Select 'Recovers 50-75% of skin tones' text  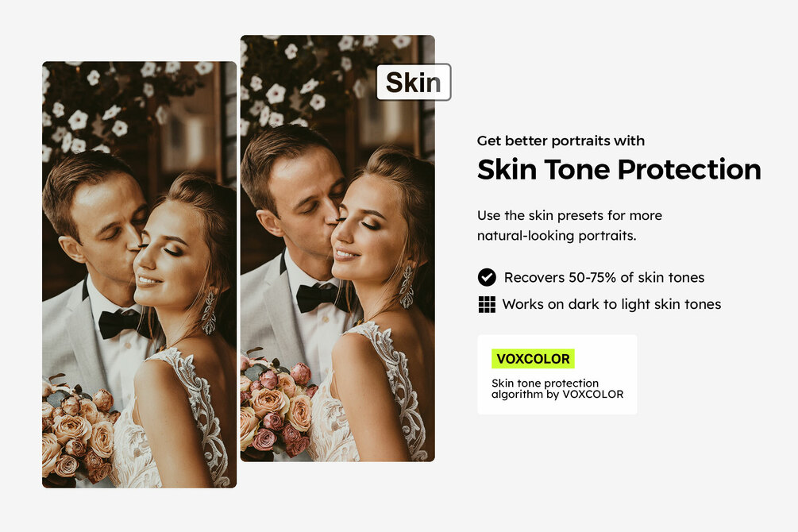pos(604,277)
